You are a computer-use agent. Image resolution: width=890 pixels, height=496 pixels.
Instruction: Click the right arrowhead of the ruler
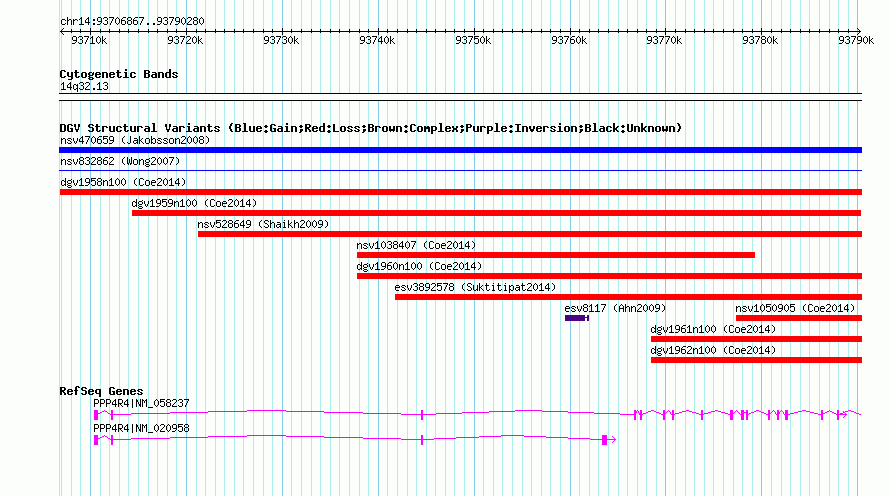tap(859, 31)
